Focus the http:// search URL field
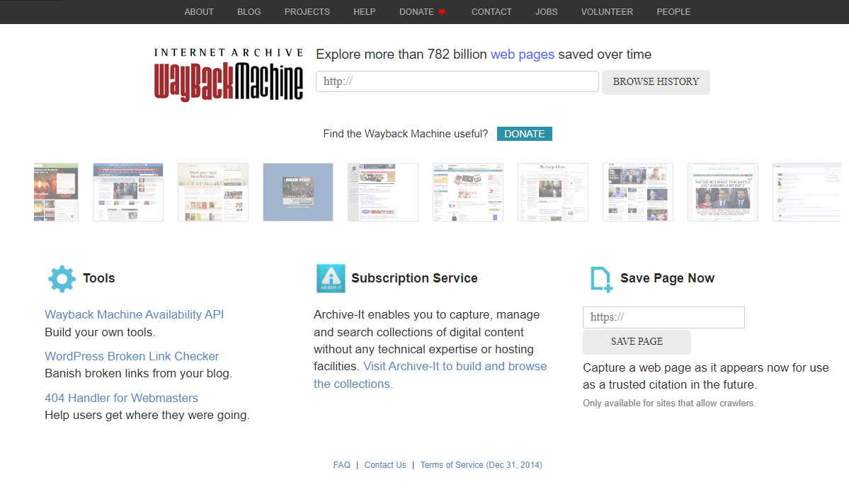The height and width of the screenshot is (504, 849). point(457,81)
